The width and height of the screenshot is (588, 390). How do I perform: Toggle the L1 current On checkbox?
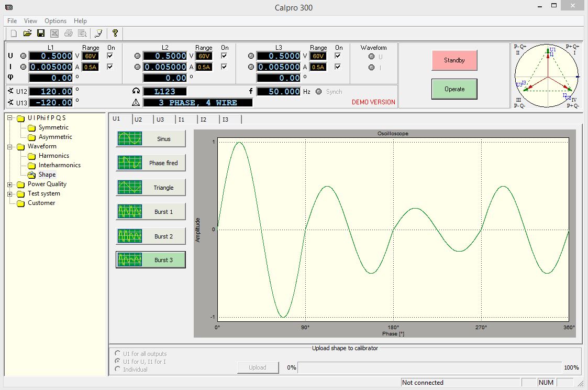coord(110,67)
